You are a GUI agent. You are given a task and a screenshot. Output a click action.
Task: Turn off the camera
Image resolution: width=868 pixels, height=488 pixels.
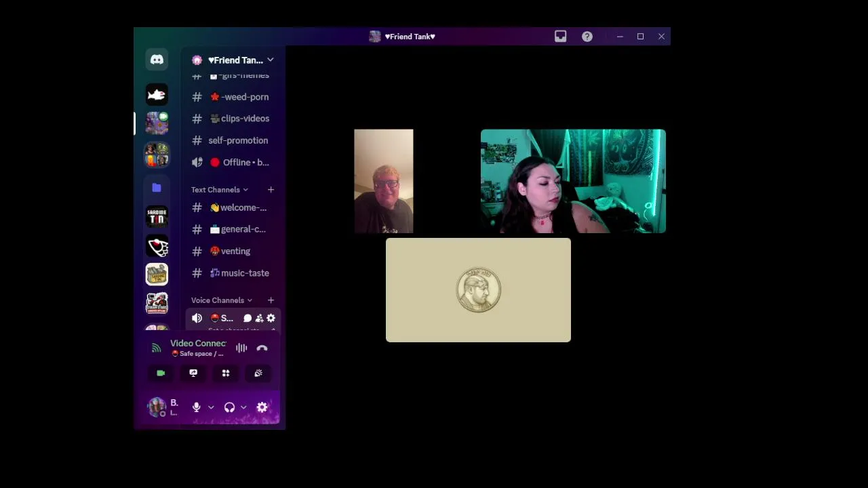(x=161, y=373)
